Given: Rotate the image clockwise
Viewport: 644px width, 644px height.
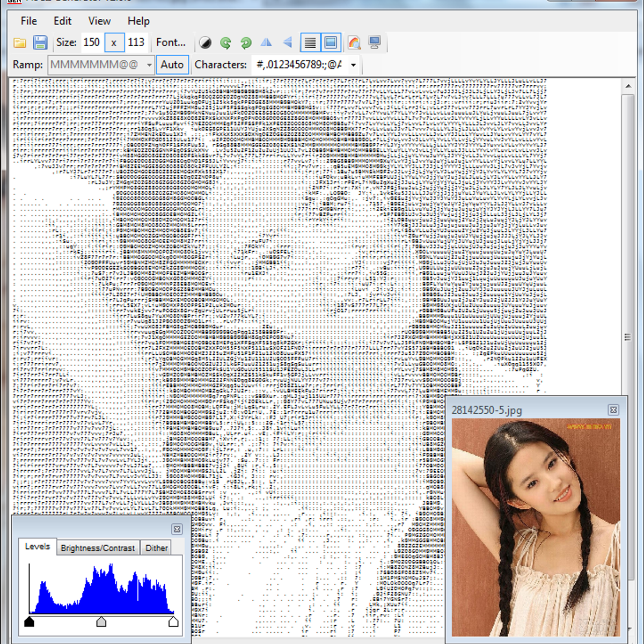Looking at the screenshot, I should (x=246, y=42).
